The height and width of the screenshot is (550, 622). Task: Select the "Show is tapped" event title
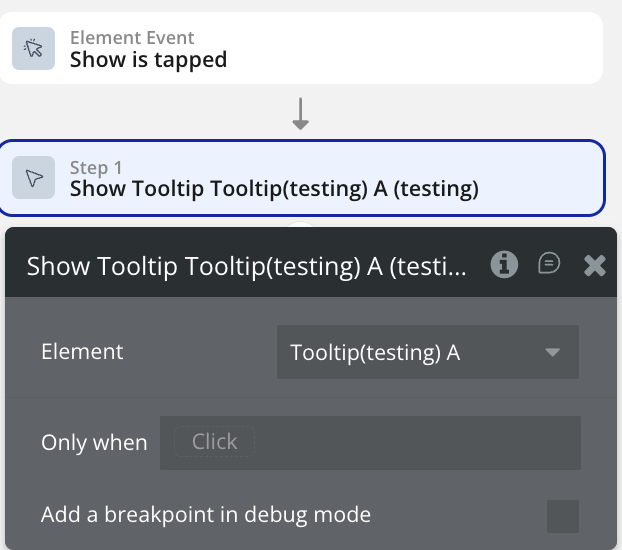(x=148, y=60)
